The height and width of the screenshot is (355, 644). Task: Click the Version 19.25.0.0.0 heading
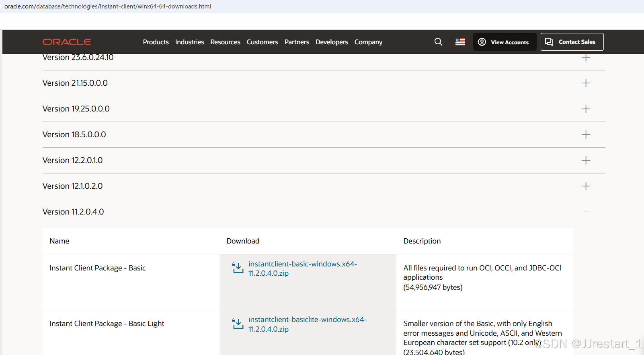click(76, 109)
